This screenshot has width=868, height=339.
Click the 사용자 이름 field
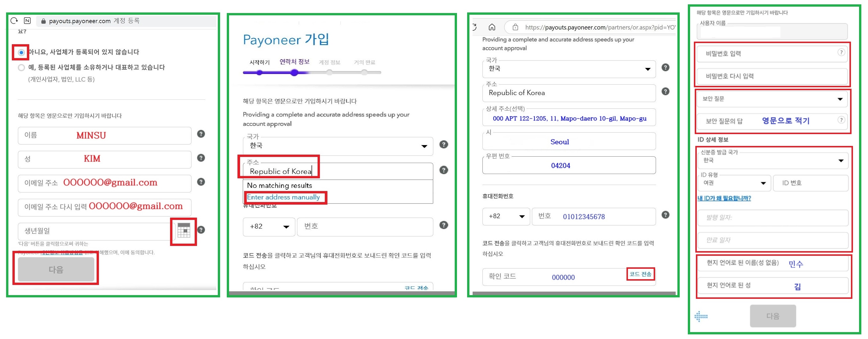click(772, 31)
